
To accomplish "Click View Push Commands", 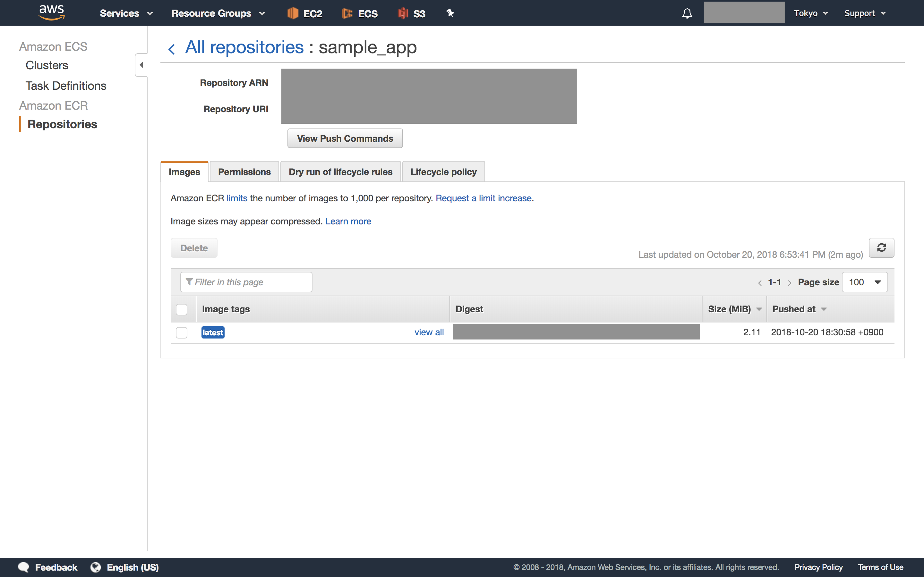I will pos(345,138).
